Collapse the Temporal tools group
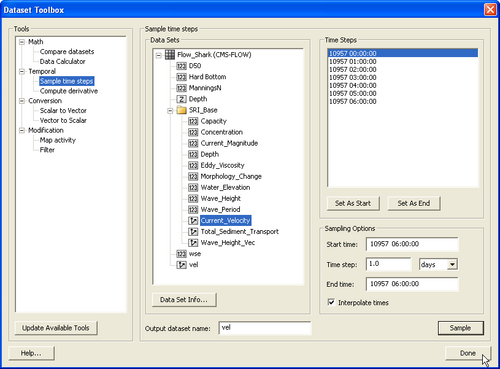 [22, 71]
